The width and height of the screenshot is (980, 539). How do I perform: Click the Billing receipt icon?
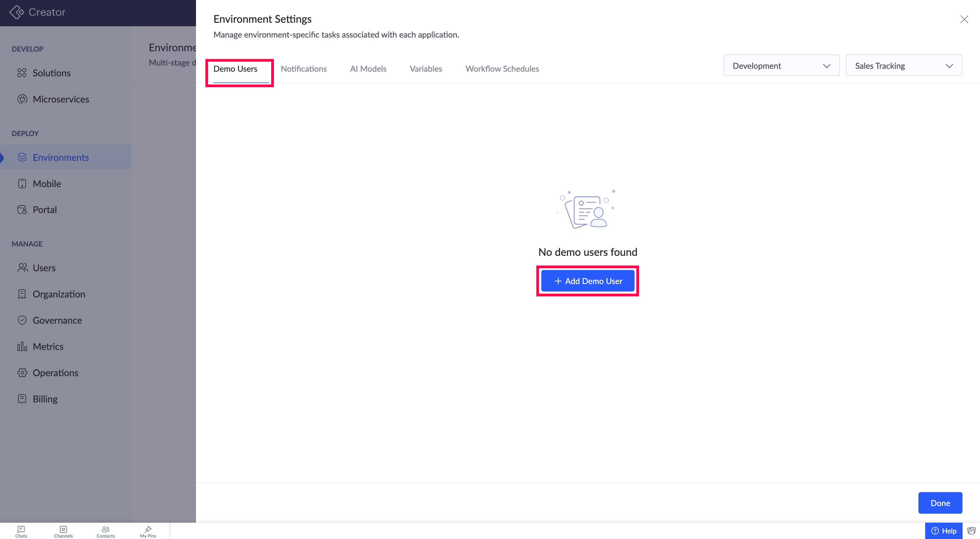22,399
